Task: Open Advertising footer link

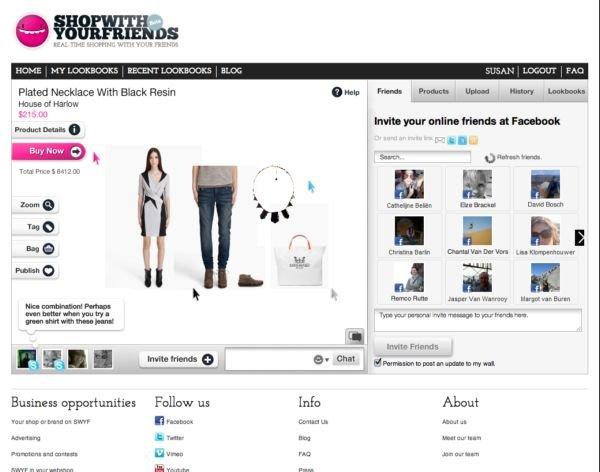Action: click(x=26, y=438)
